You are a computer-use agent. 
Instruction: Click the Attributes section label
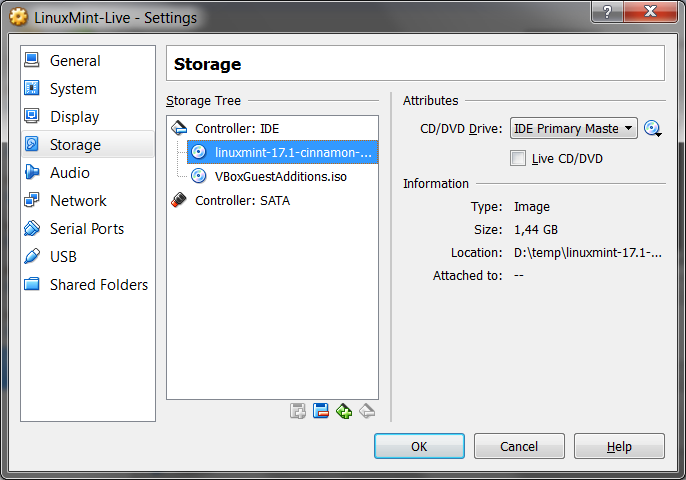pos(430,101)
